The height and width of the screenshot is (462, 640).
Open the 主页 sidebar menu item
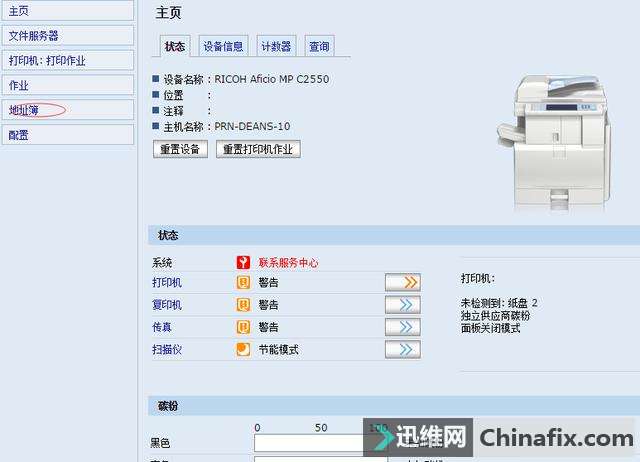tap(68, 11)
